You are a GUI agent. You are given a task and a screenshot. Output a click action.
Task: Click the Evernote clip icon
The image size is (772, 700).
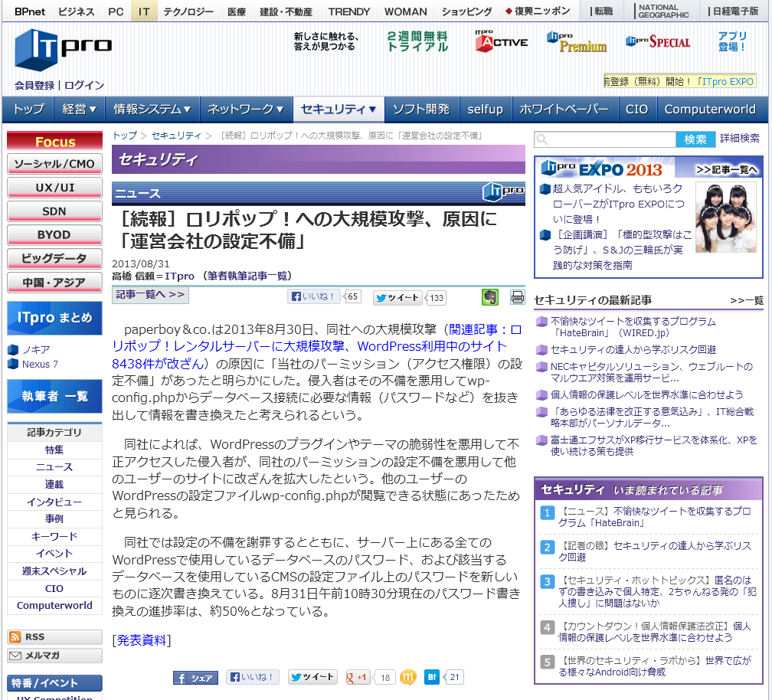tap(489, 297)
